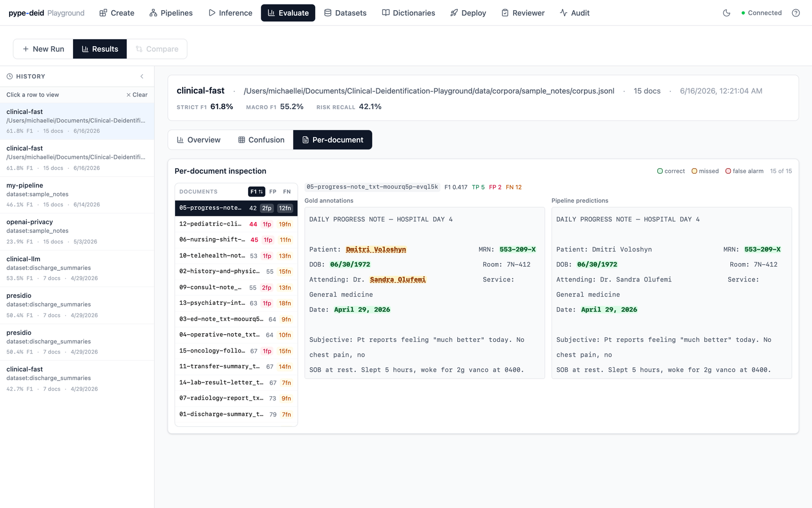The height and width of the screenshot is (508, 812).
Task: Start a New Run
Action: [43, 49]
